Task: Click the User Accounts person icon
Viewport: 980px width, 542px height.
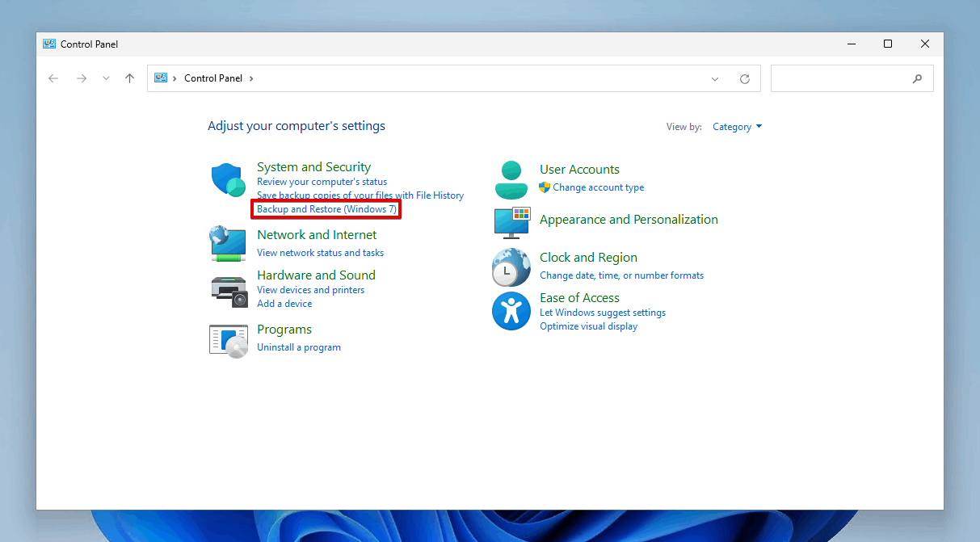Action: tap(511, 180)
